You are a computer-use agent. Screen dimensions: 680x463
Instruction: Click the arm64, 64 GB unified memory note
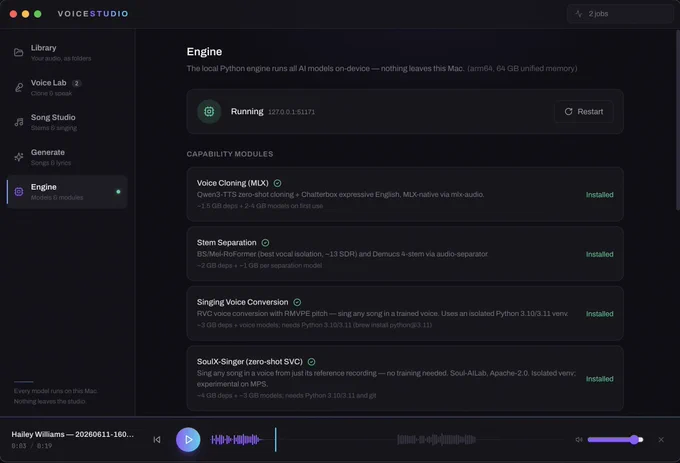522,68
